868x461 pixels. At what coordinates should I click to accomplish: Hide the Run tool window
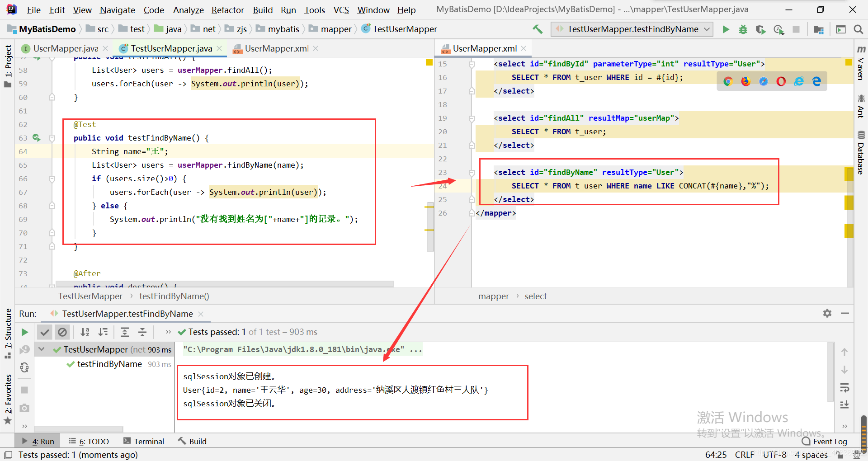tap(844, 313)
